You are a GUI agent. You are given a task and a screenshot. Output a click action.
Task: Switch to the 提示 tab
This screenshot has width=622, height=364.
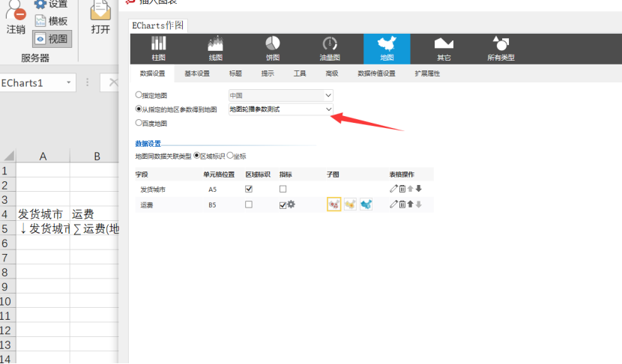pos(268,73)
